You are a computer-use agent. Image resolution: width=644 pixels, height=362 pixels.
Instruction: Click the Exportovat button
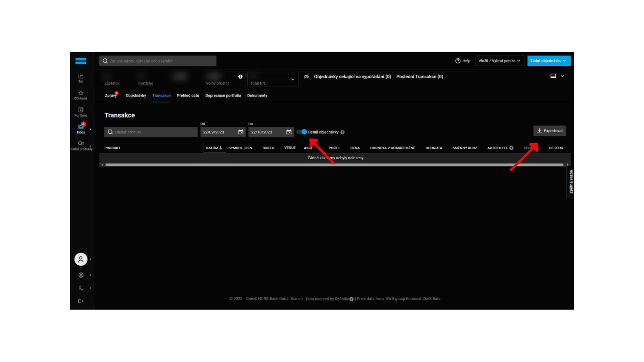point(549,131)
